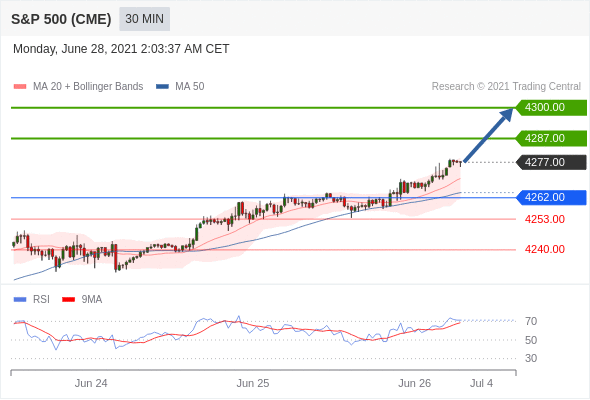Click the 30 MIN timeframe badge
This screenshot has height=400, width=590.
144,19
